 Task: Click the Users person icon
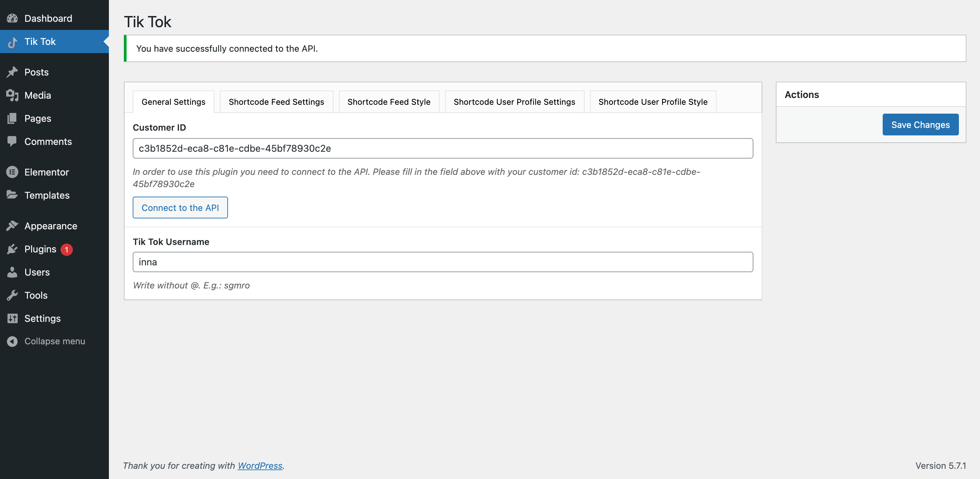pyautogui.click(x=12, y=272)
